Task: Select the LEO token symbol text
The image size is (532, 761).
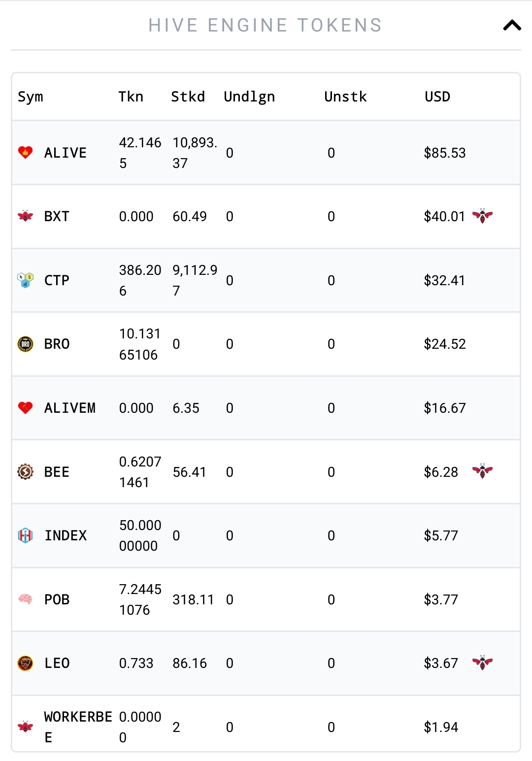Action: point(57,663)
